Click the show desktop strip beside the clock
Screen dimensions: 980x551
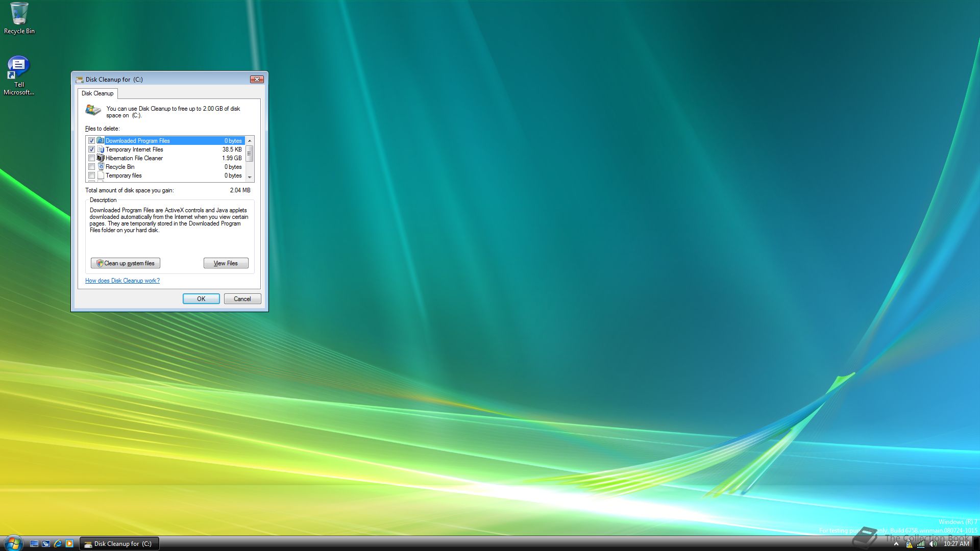(976, 544)
